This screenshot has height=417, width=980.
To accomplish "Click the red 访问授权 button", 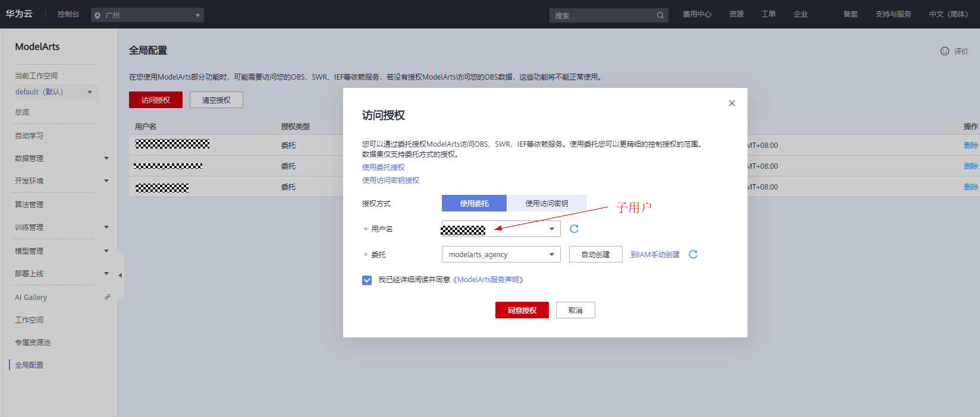I will pos(156,100).
